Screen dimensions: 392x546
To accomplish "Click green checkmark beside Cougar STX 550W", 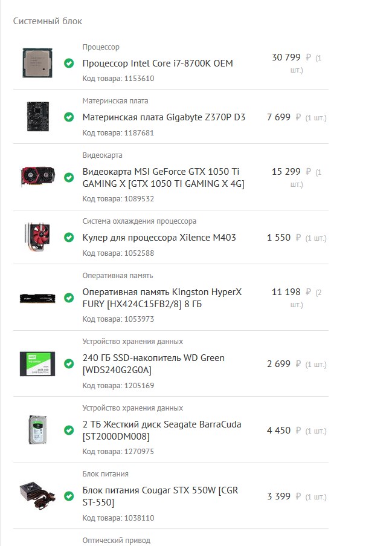I will [69, 496].
